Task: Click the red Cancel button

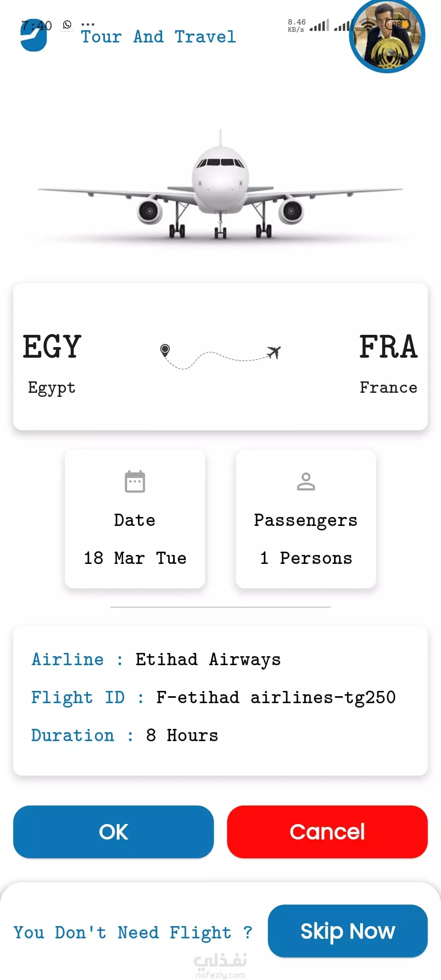Action: pyautogui.click(x=327, y=832)
